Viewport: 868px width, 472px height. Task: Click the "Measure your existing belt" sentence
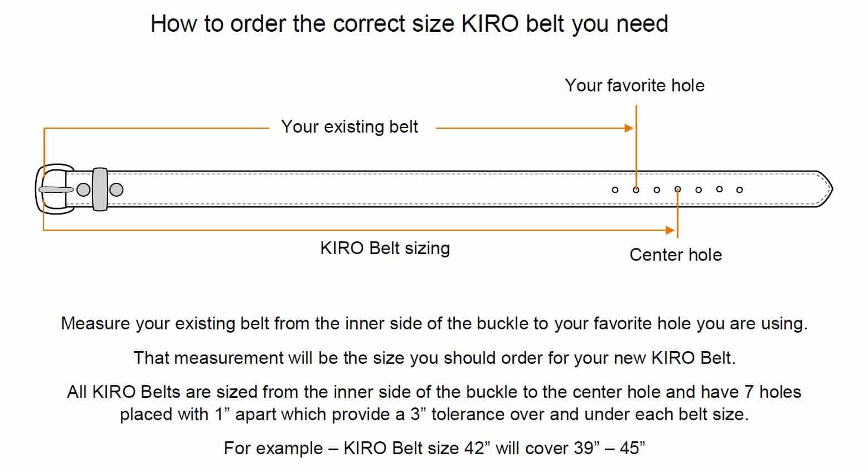tap(434, 323)
